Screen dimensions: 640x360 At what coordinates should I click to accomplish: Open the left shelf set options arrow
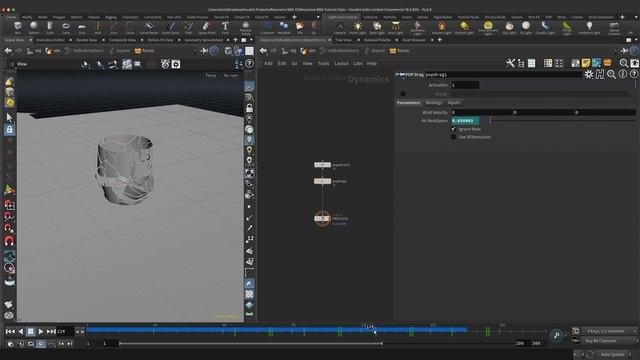[x=318, y=17]
